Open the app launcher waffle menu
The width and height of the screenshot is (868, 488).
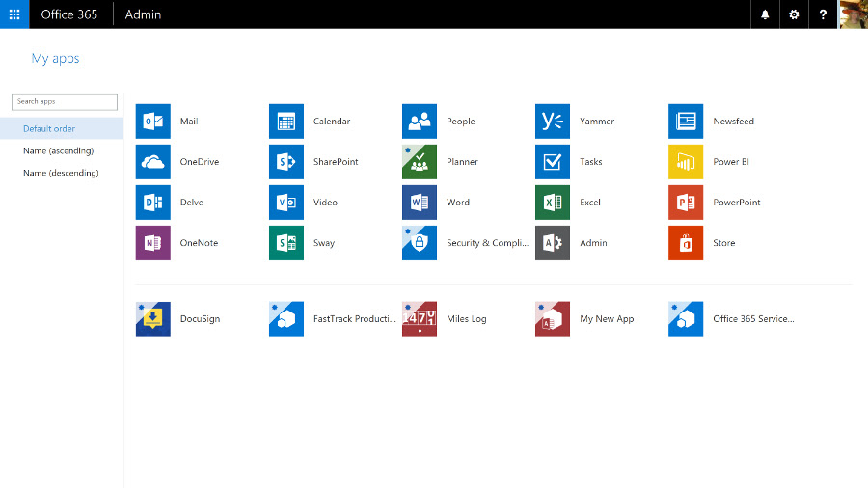(x=14, y=14)
